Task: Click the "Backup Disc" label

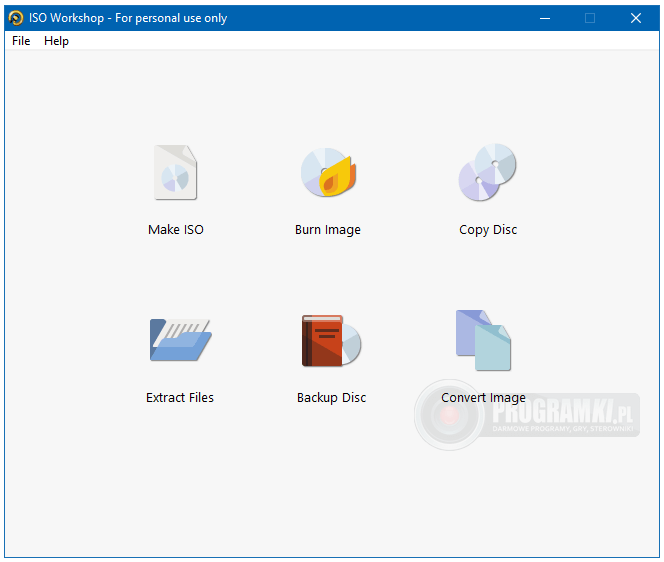Action: (331, 398)
